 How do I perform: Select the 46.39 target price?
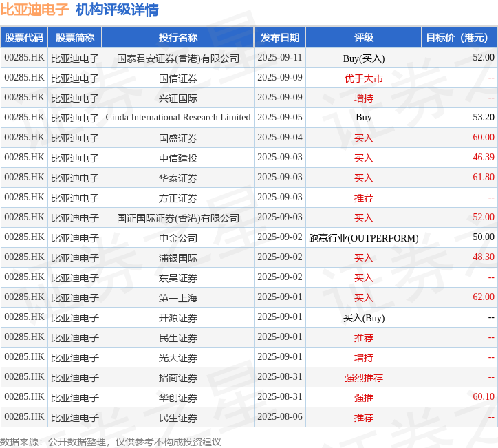pos(484,158)
